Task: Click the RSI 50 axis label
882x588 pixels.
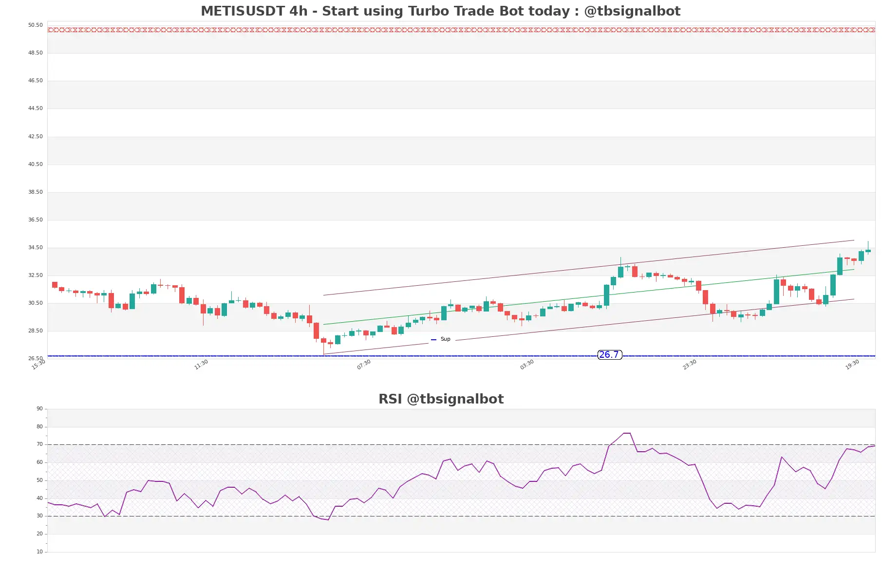Action: (x=39, y=480)
